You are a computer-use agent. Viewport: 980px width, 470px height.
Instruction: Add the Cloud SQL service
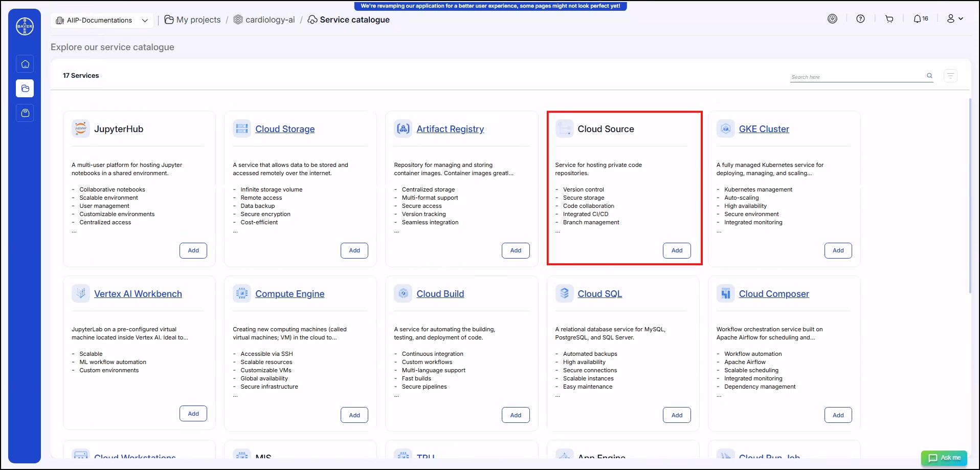(x=677, y=415)
